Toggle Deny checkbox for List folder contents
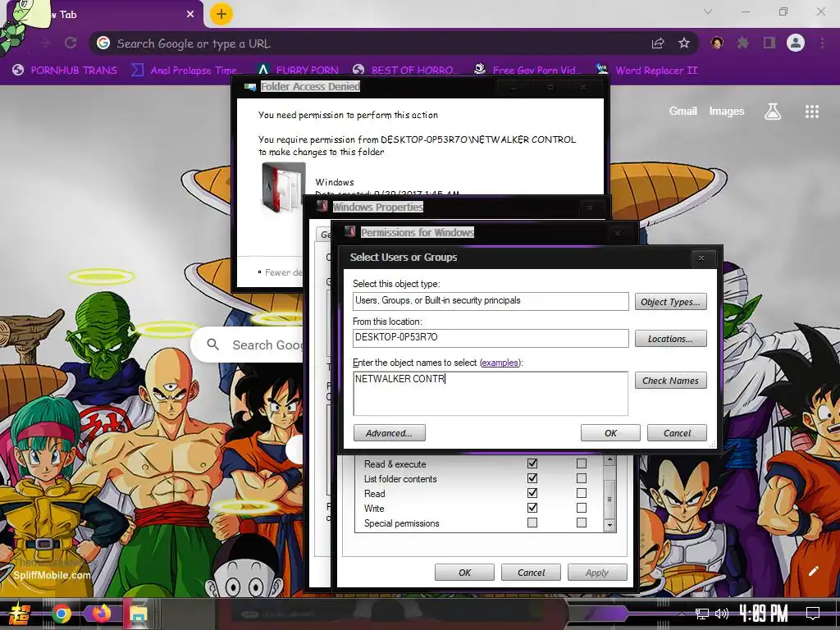The image size is (840, 630). [x=582, y=478]
